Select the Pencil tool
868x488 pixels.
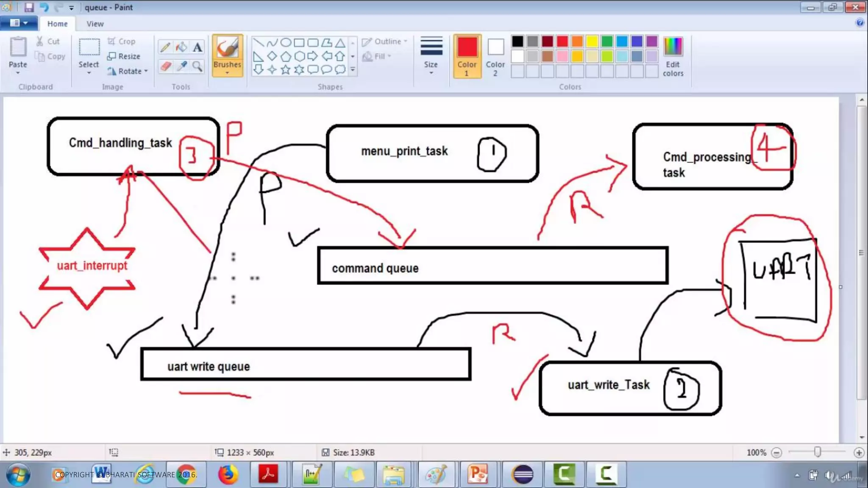pos(165,47)
